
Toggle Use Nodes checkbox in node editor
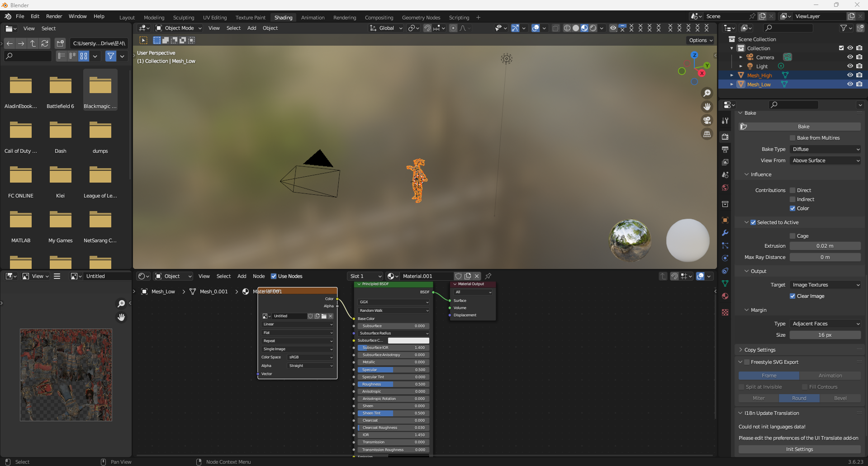[274, 276]
